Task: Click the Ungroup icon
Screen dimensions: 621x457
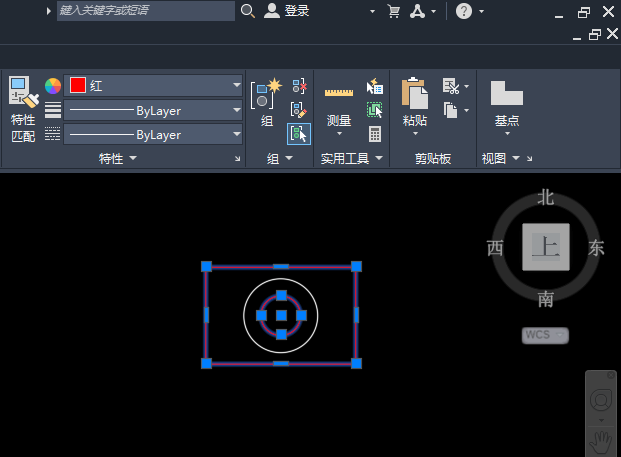Action: pyautogui.click(x=299, y=86)
